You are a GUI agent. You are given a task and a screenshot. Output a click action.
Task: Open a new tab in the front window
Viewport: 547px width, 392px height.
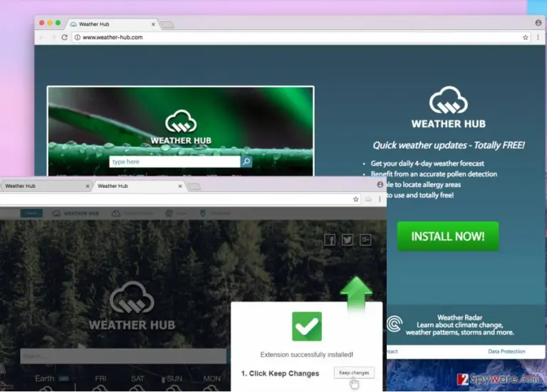(194, 187)
